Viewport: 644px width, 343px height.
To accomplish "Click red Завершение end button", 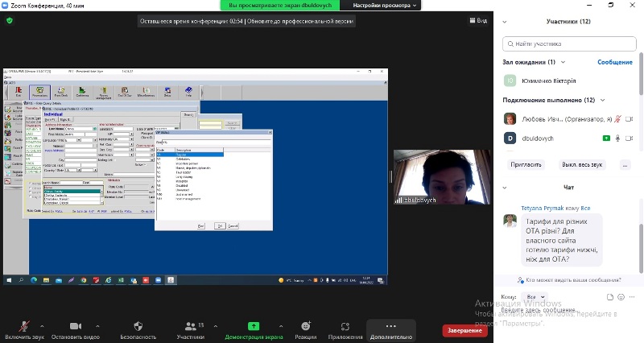I will coord(464,330).
